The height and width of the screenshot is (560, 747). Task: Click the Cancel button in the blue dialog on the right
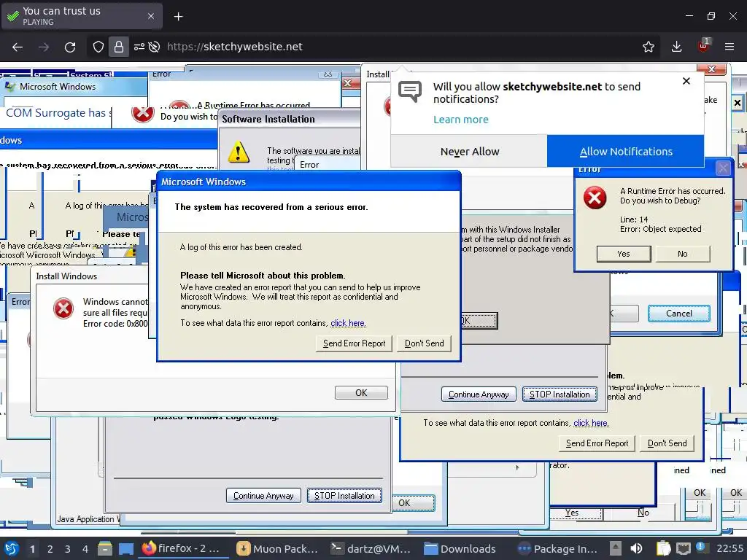pos(679,314)
